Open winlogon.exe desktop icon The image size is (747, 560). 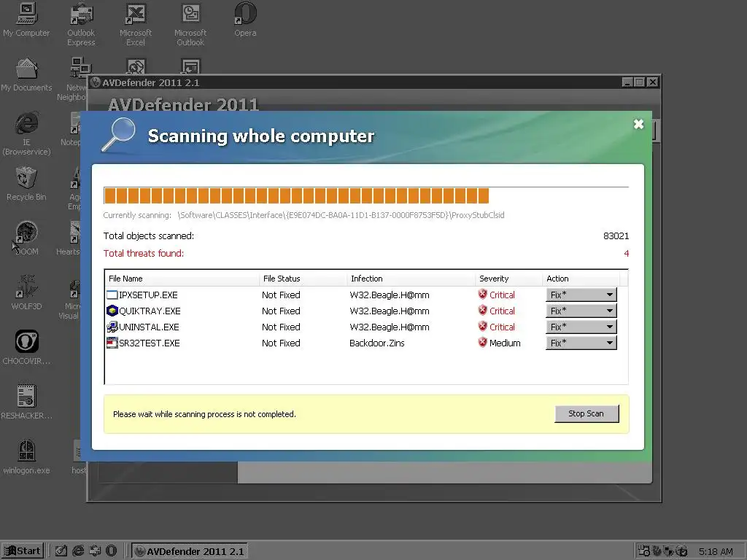point(26,457)
